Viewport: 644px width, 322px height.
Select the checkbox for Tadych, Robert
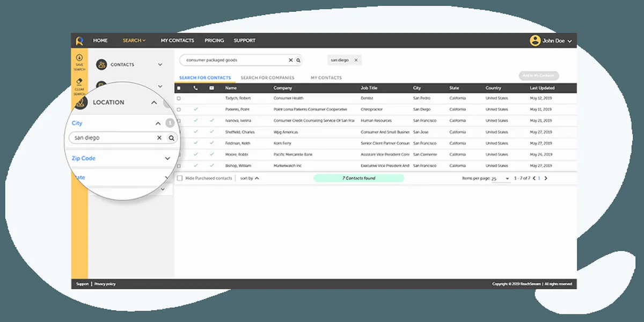click(x=179, y=98)
